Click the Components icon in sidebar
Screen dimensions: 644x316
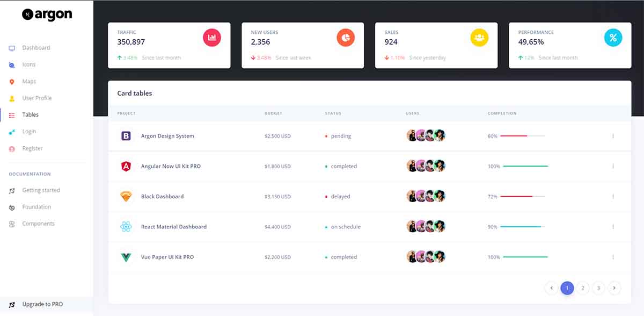tap(12, 224)
